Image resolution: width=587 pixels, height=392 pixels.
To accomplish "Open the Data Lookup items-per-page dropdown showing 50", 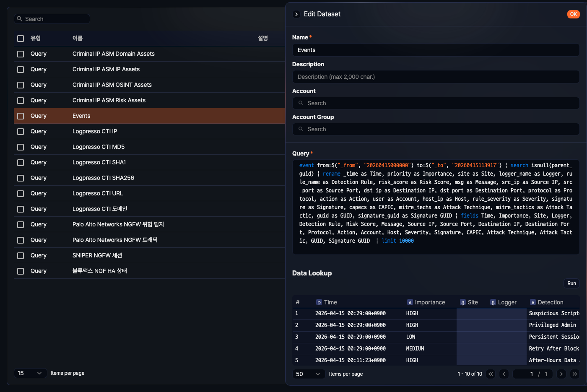I will pyautogui.click(x=309, y=374).
